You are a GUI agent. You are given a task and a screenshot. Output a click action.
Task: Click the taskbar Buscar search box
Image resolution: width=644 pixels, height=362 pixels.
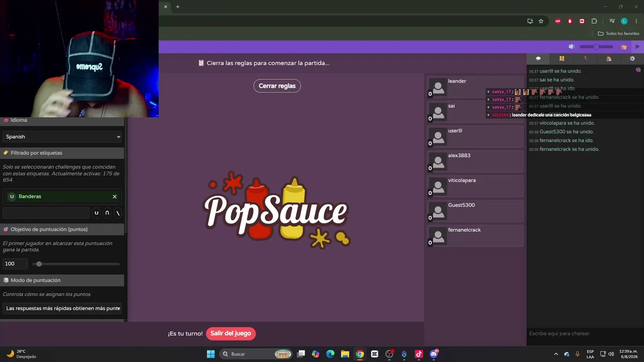point(257,354)
